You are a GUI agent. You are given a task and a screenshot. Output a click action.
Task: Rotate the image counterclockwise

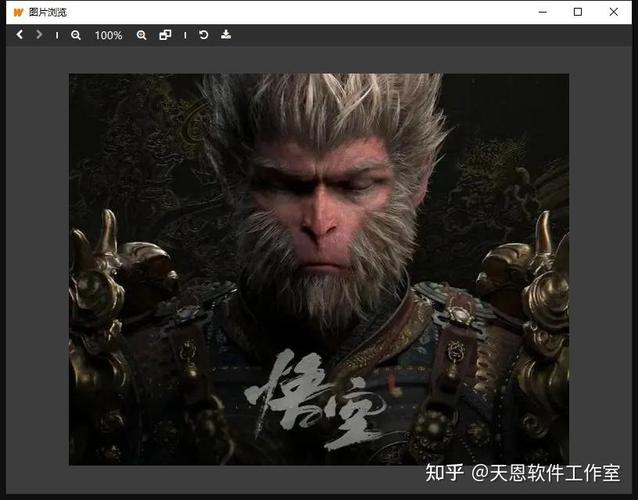(x=203, y=35)
